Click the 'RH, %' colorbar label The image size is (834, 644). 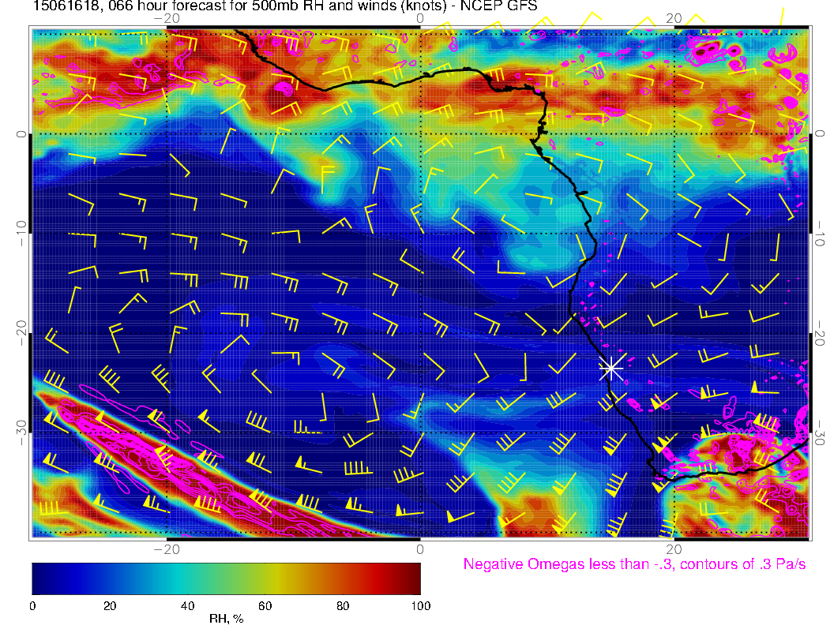(x=226, y=619)
